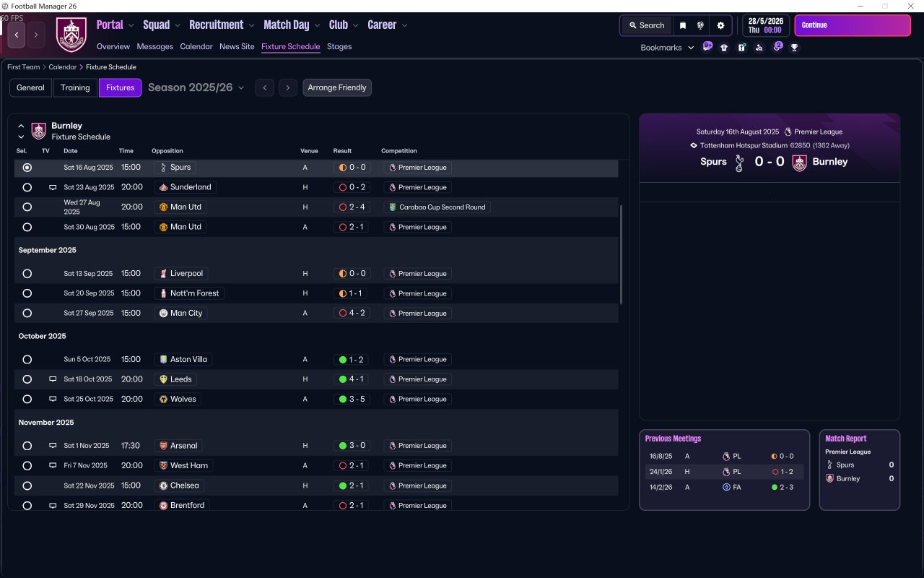Click the Aston Villa badge in the fixture list

[164, 359]
